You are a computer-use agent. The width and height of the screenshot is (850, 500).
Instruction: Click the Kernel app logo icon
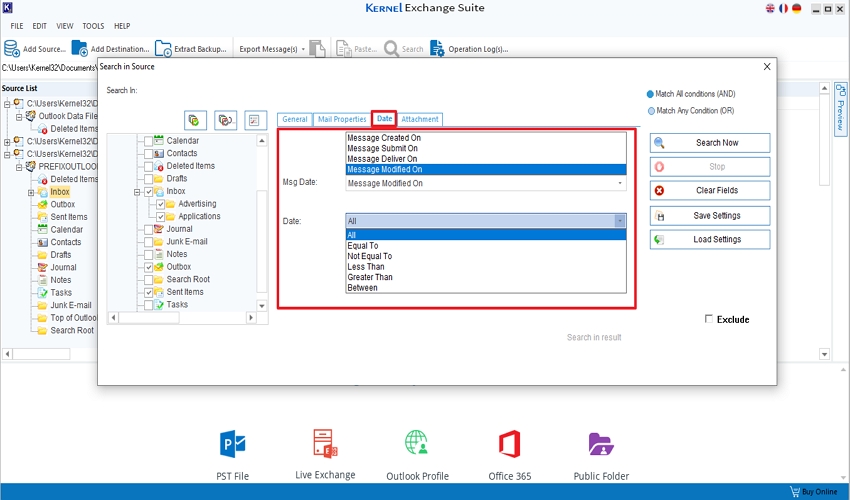point(7,8)
